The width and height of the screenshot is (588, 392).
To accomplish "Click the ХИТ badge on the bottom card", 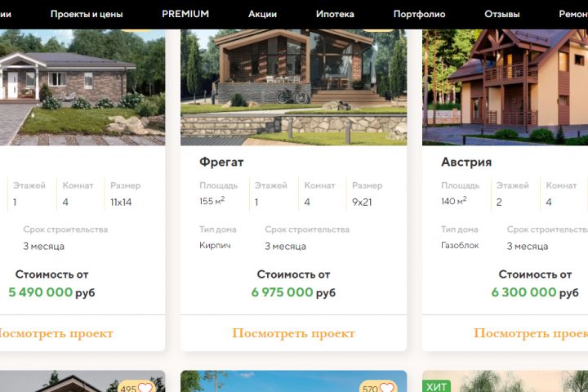I will pyautogui.click(x=436, y=386).
